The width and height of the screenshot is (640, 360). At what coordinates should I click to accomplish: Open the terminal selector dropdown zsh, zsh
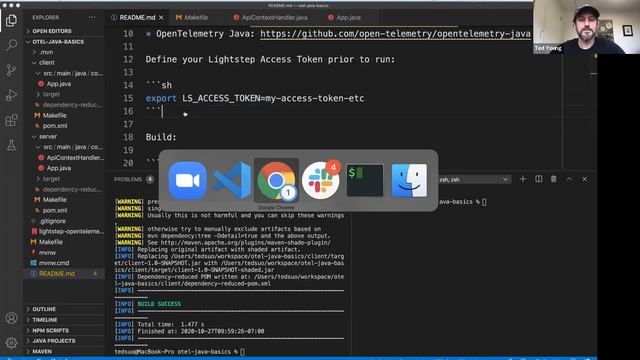point(474,180)
